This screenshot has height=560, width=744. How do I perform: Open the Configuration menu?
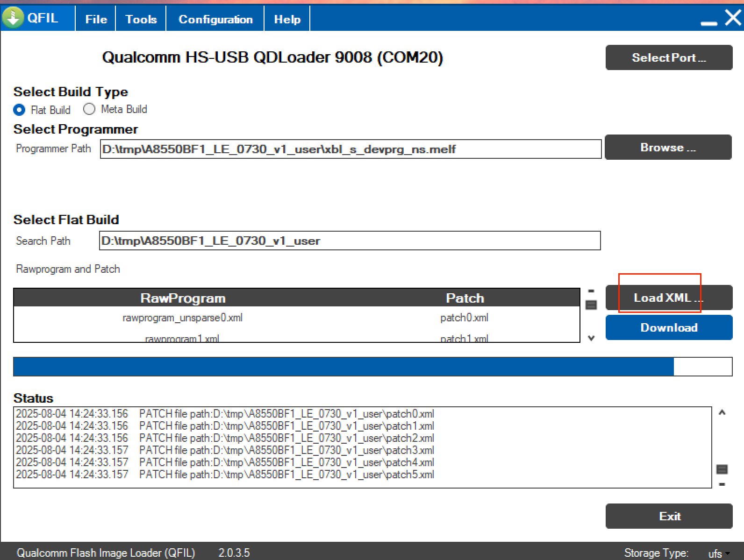point(215,19)
